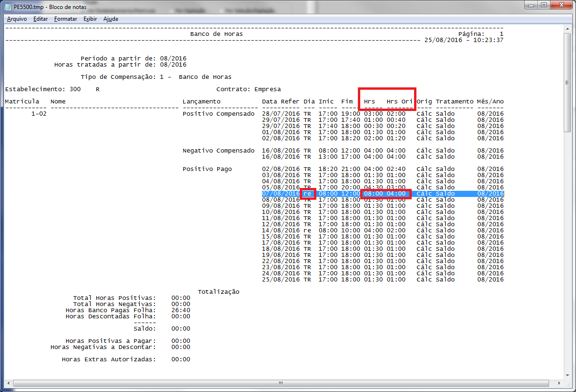Click "Horas Positivas a Pagar:" label

tap(110, 341)
